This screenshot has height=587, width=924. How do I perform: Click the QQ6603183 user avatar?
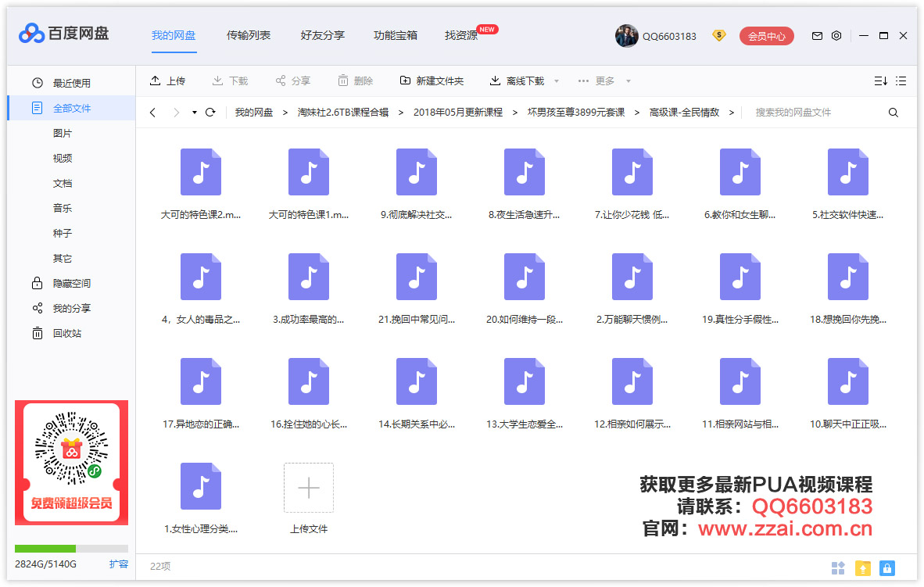(x=626, y=36)
